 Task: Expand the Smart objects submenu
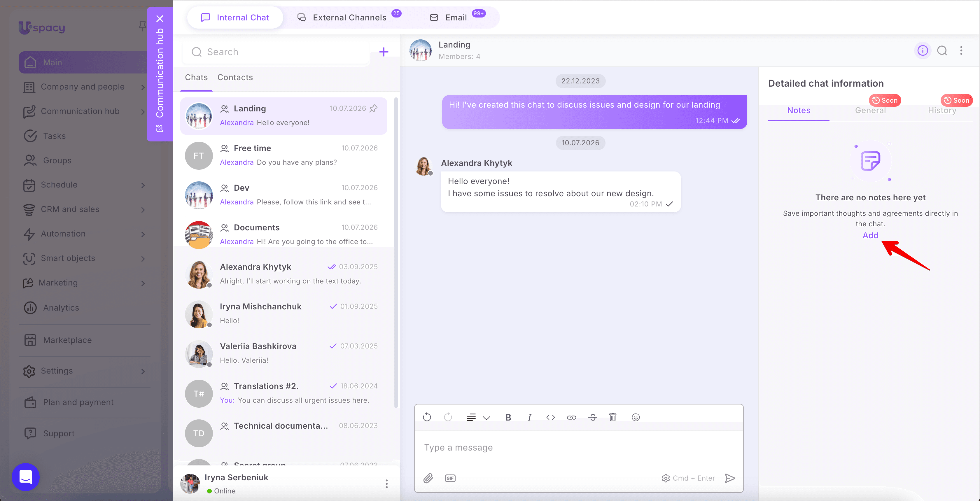143,259
